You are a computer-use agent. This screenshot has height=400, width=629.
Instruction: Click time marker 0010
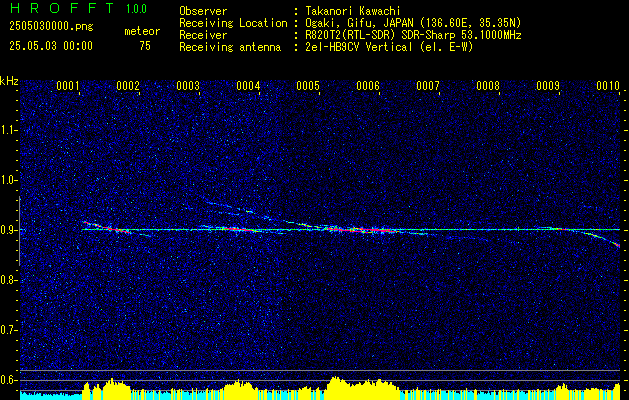pos(608,86)
